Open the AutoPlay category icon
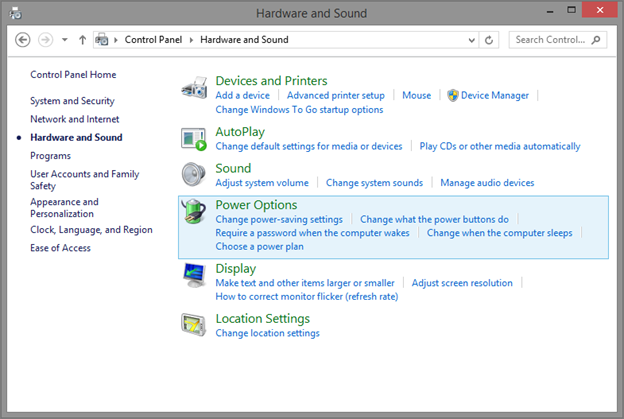 (194, 139)
